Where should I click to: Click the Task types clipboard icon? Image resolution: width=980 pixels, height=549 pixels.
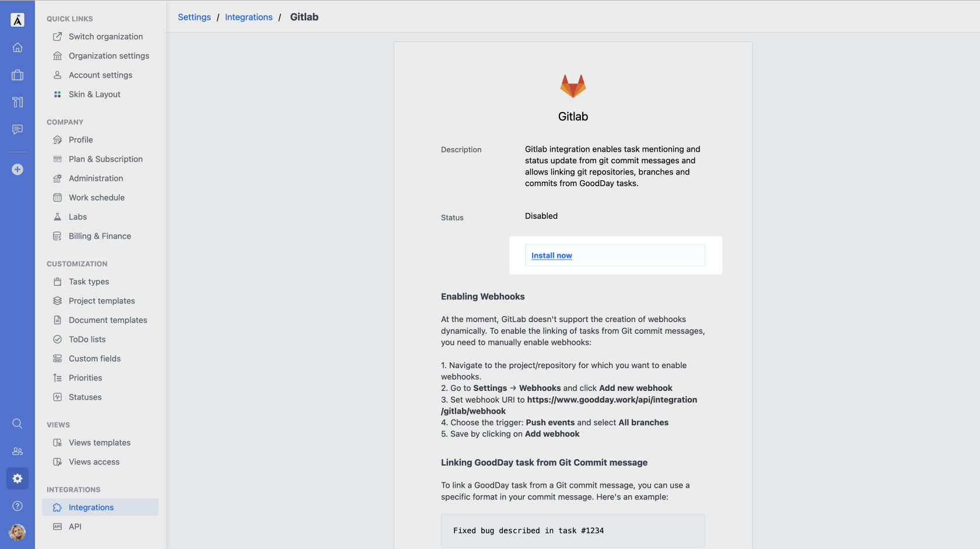pos(57,281)
